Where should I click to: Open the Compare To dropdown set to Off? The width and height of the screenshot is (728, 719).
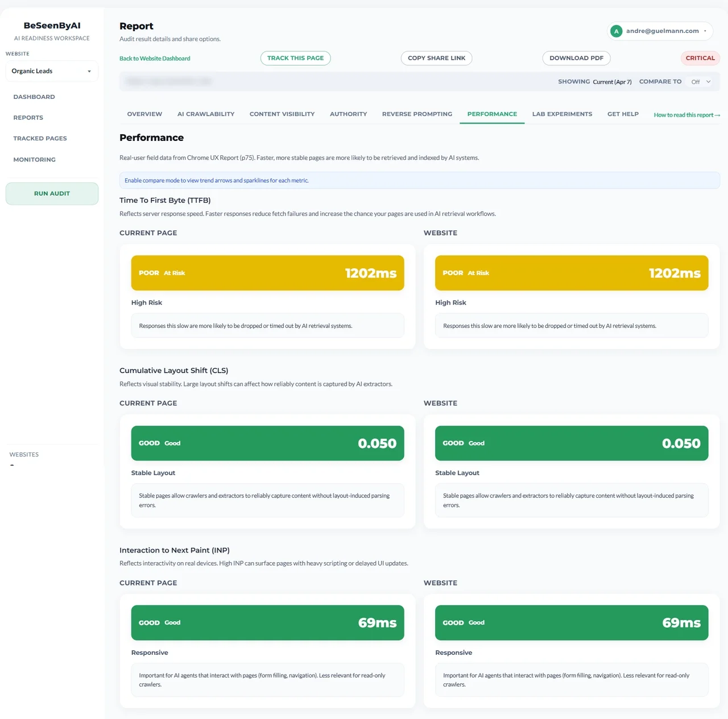[x=701, y=82]
